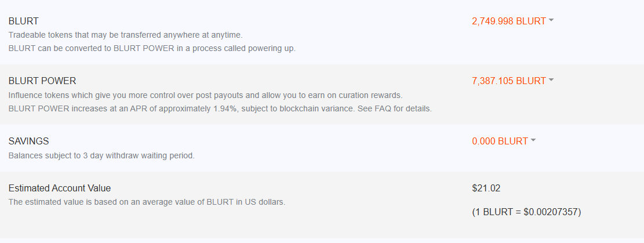Click the SAVINGS section heading
The height and width of the screenshot is (243, 644).
point(28,142)
